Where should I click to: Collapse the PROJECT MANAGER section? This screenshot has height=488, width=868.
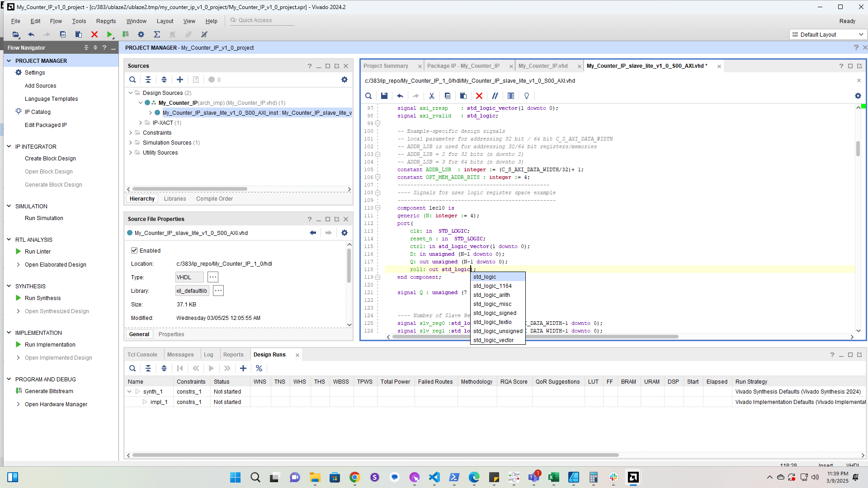click(x=9, y=61)
